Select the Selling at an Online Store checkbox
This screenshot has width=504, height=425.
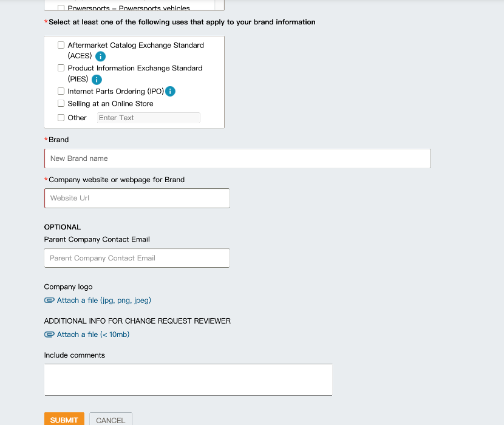click(x=61, y=104)
